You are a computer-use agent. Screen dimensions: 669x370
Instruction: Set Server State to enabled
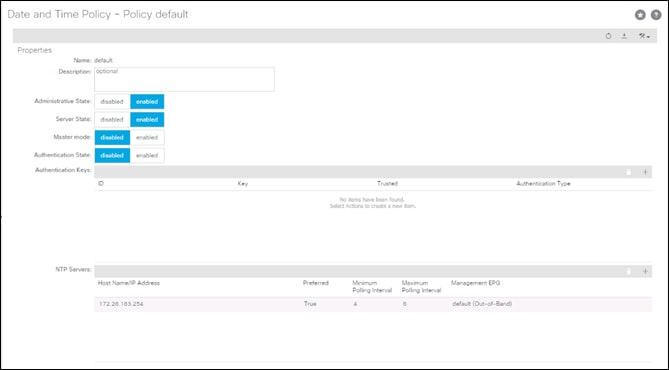(x=147, y=119)
